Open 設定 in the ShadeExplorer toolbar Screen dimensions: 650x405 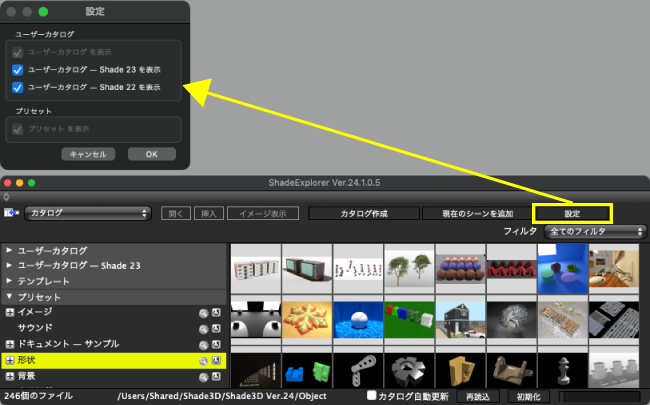click(x=572, y=213)
